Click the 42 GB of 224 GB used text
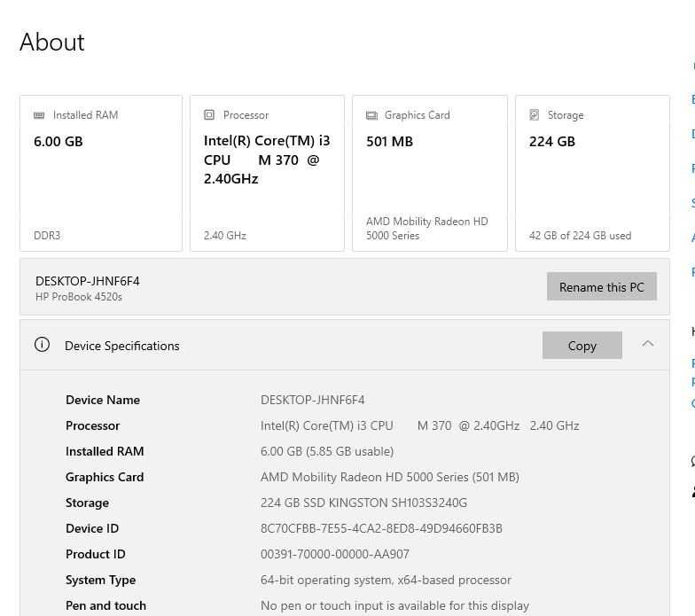This screenshot has height=616, width=695. click(580, 236)
